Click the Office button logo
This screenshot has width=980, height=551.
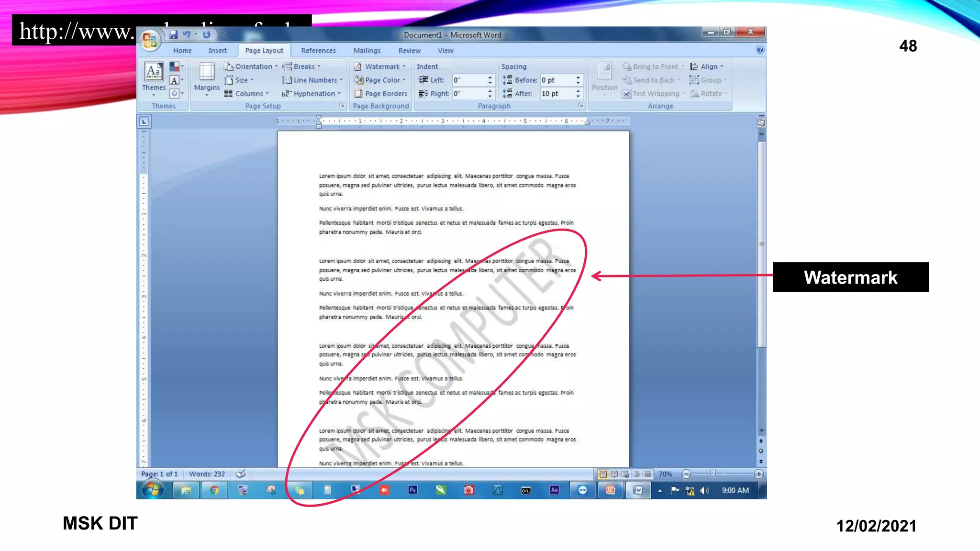150,40
